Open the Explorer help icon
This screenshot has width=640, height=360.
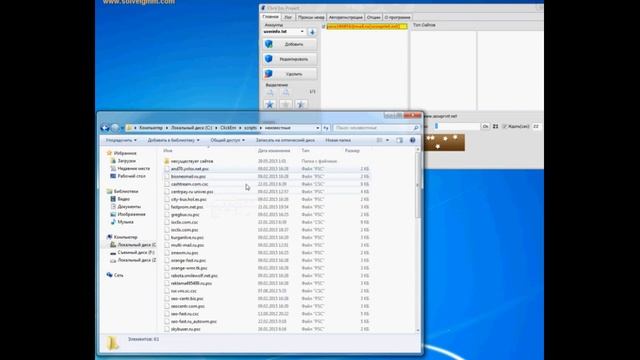(x=413, y=140)
